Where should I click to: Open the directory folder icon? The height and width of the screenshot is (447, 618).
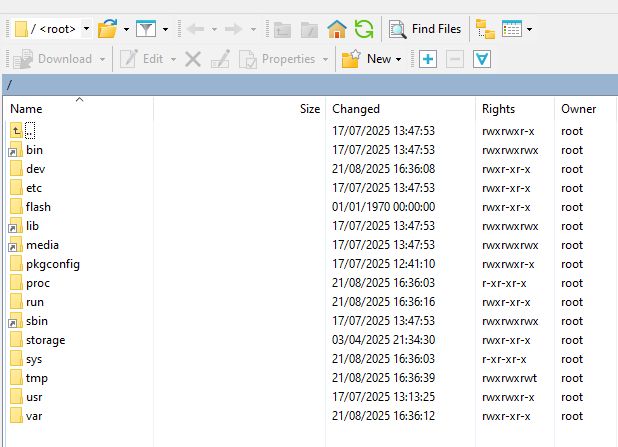tap(108, 29)
